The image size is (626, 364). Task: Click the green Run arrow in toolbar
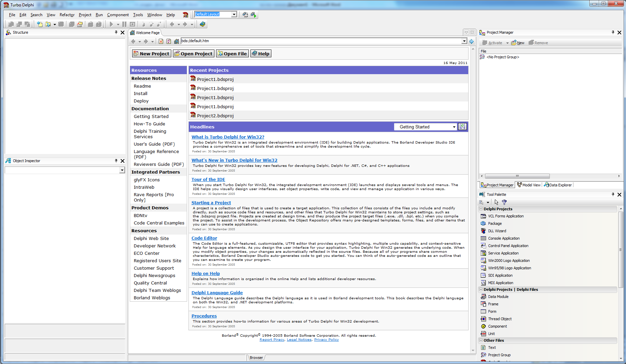point(111,24)
